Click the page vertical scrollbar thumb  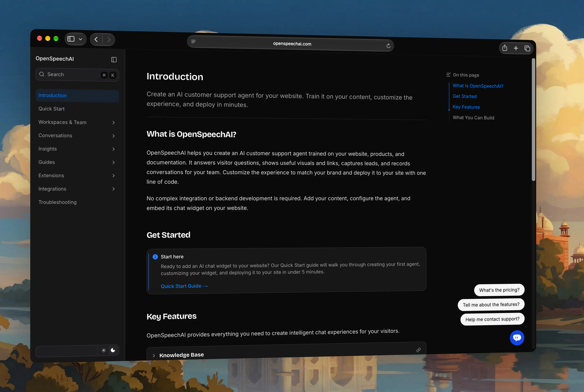533,120
